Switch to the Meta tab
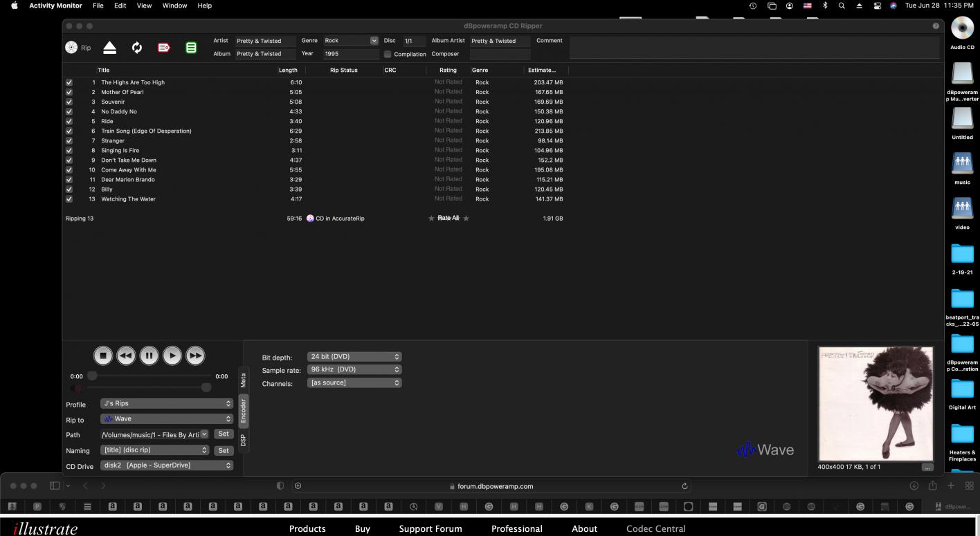The image size is (980, 536). click(243, 380)
